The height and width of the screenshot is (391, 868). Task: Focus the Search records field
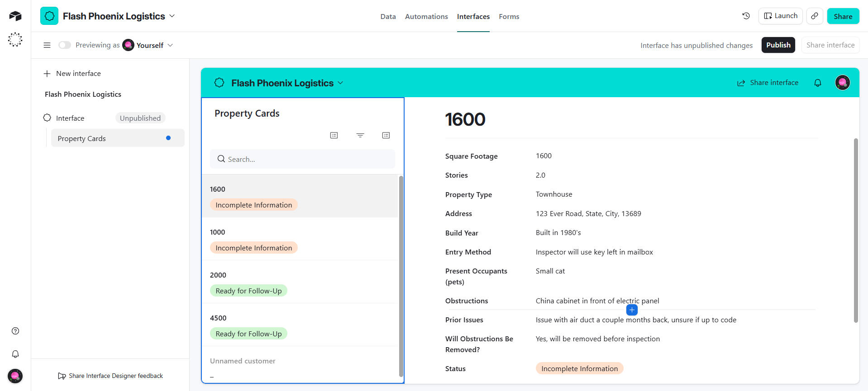(302, 159)
